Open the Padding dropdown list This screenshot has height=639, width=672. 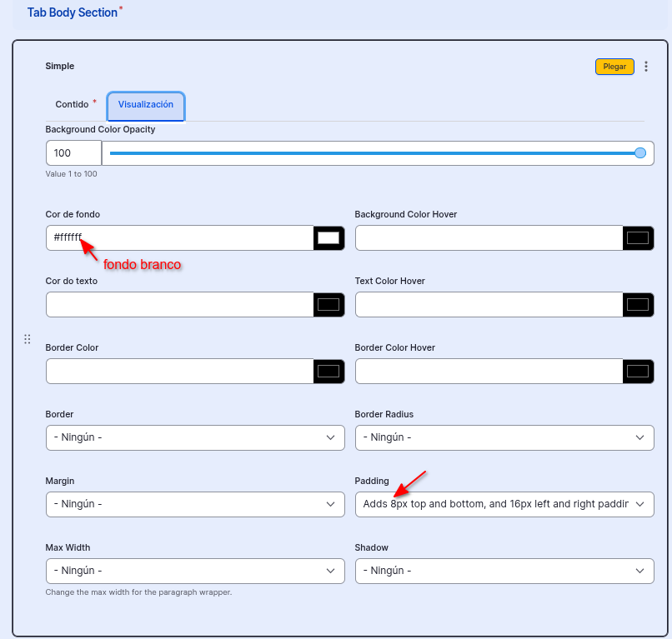point(504,504)
